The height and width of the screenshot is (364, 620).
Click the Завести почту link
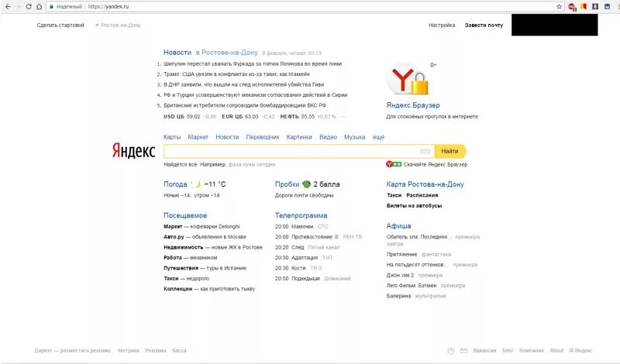(484, 25)
